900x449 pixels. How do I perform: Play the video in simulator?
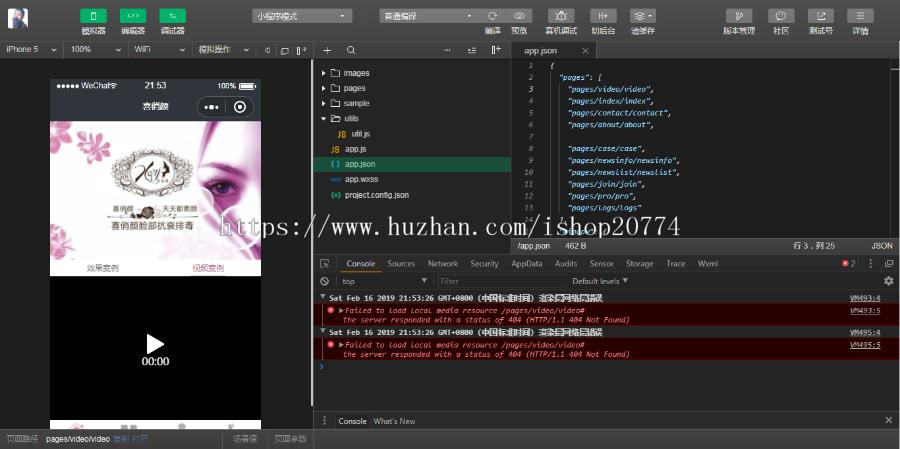coord(155,344)
